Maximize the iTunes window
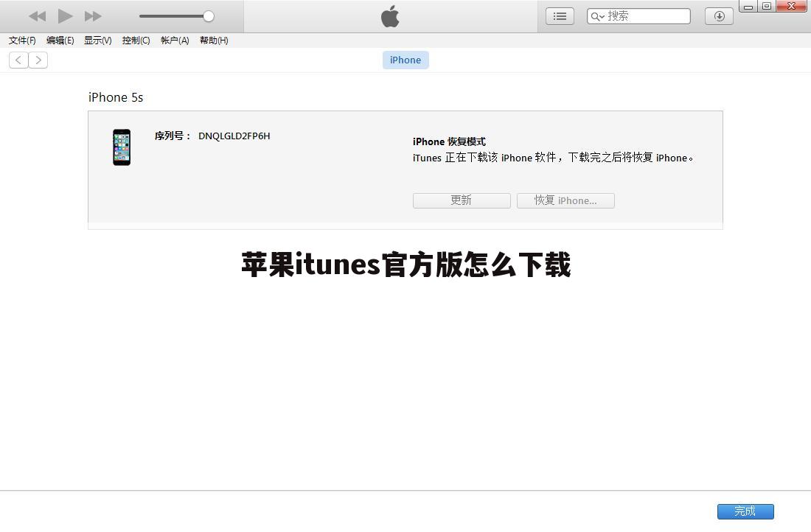The width and height of the screenshot is (811, 532). pos(767,6)
